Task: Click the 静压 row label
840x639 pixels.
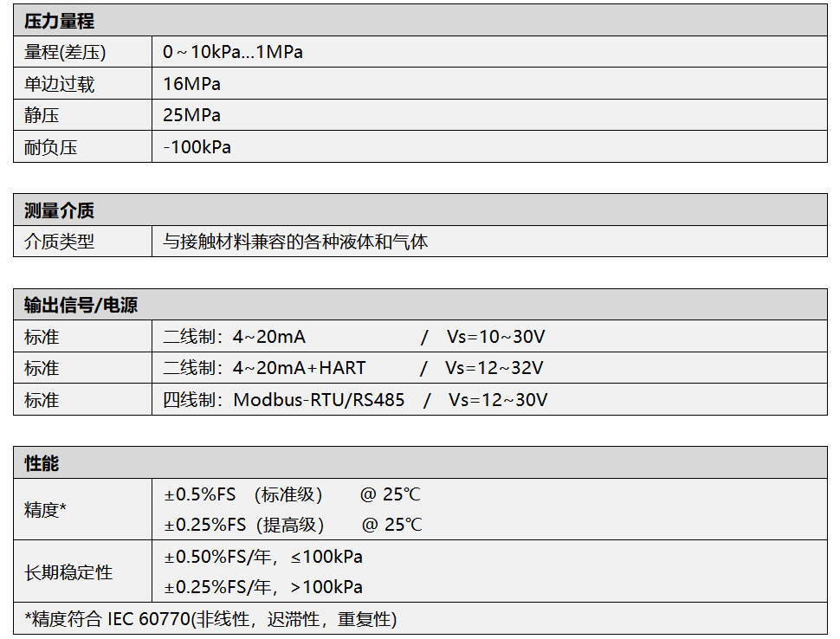Action: click(x=42, y=115)
